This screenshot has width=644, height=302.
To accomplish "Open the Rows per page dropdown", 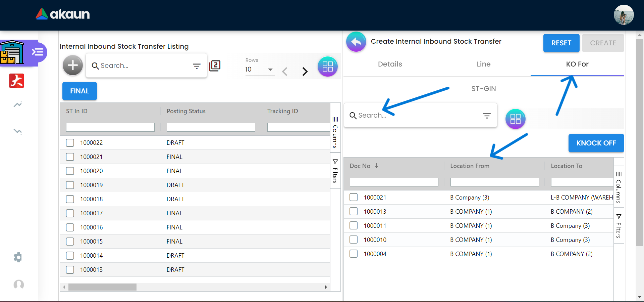I will click(260, 70).
